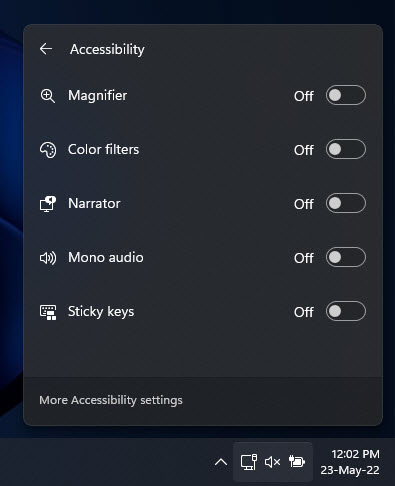
Task: Click the muted volume tray icon
Action: [272, 462]
